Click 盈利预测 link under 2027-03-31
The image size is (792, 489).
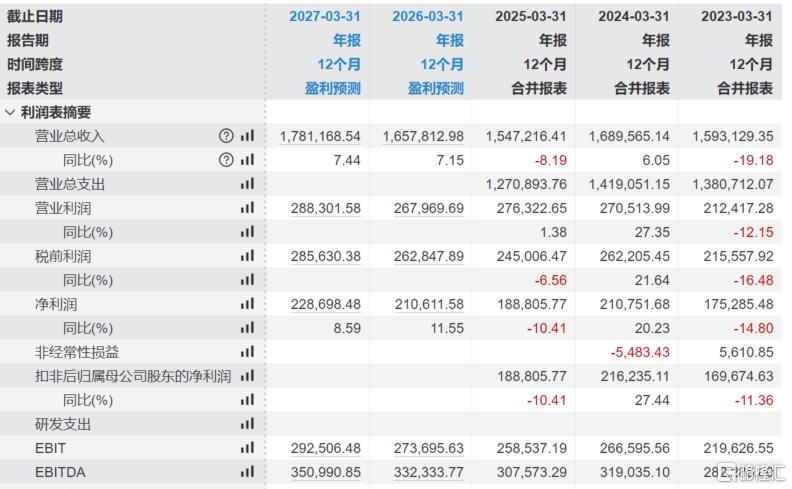[x=333, y=88]
